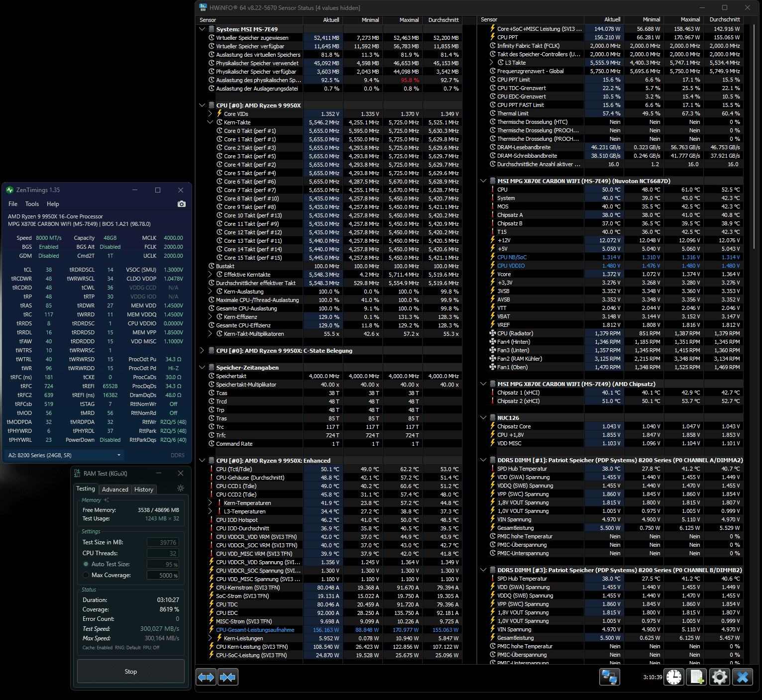This screenshot has height=700, width=762.
Task: Click the Auto Test Size percent field
Action: click(163, 564)
